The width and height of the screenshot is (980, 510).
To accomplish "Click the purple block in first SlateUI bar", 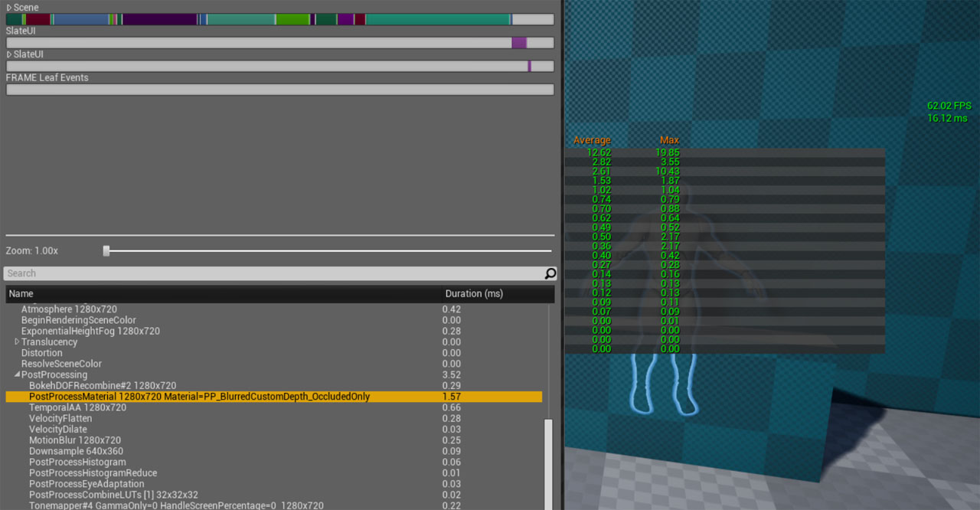I will click(519, 43).
